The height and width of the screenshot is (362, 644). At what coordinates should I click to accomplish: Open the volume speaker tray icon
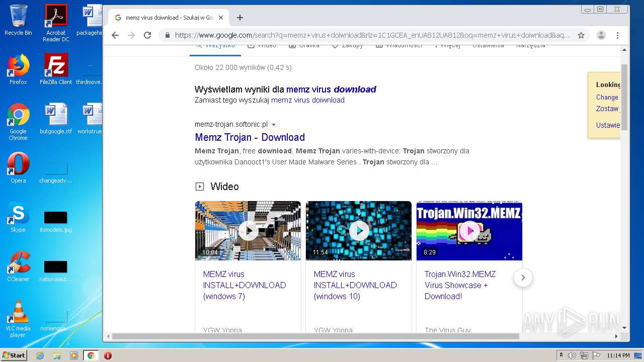click(572, 355)
